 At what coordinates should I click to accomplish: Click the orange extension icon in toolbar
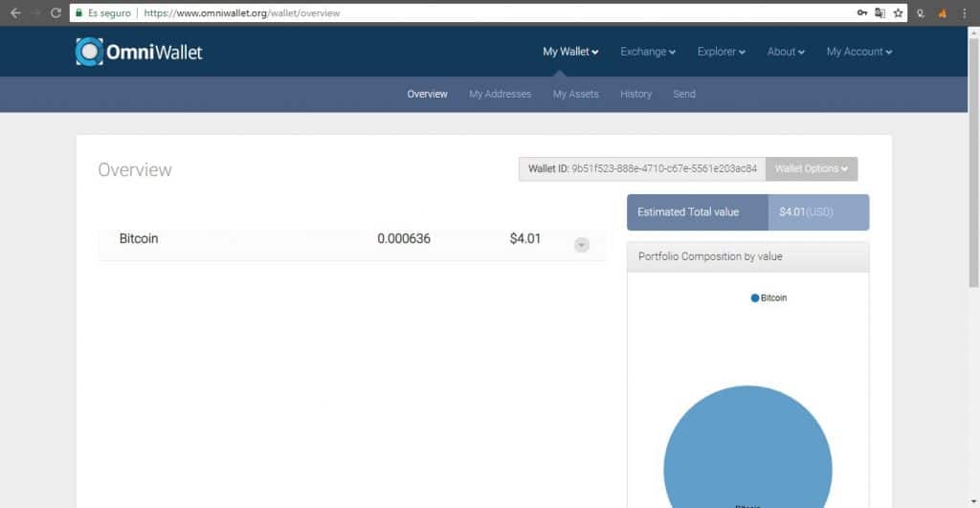click(x=942, y=13)
